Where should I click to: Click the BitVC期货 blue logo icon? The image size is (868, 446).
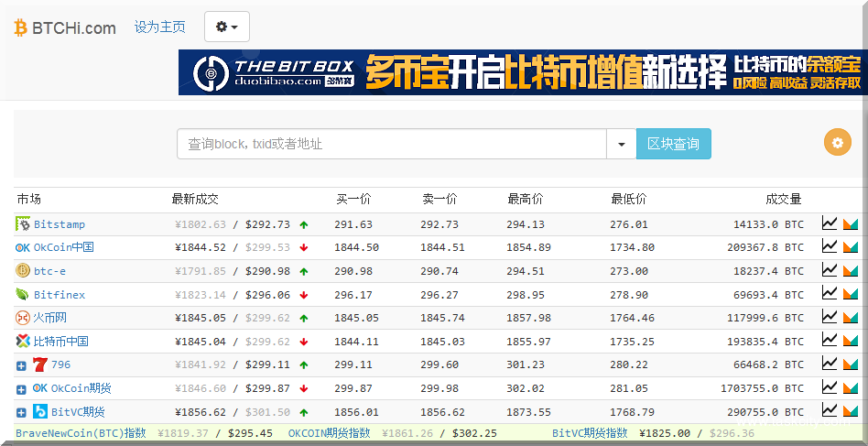(x=40, y=411)
